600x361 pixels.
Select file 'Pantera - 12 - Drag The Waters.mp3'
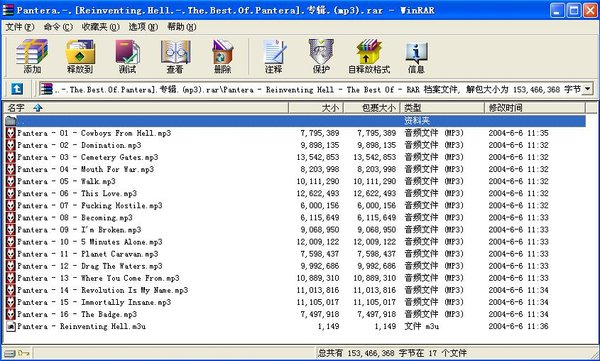tap(90, 266)
